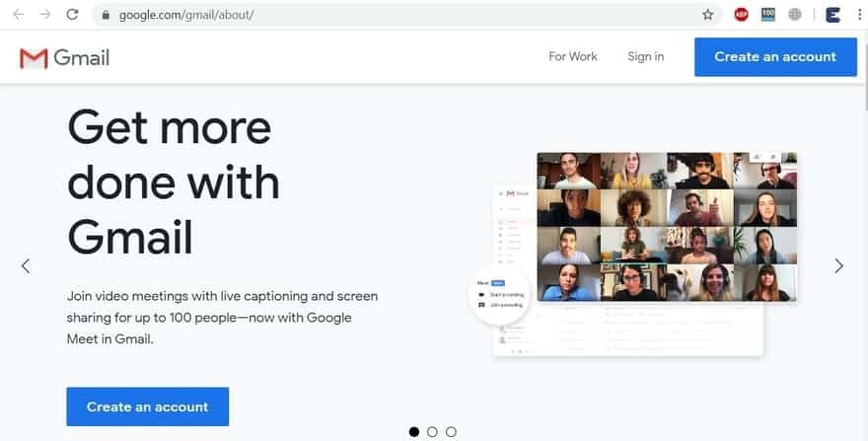Select the third carousel dot

[451, 431]
